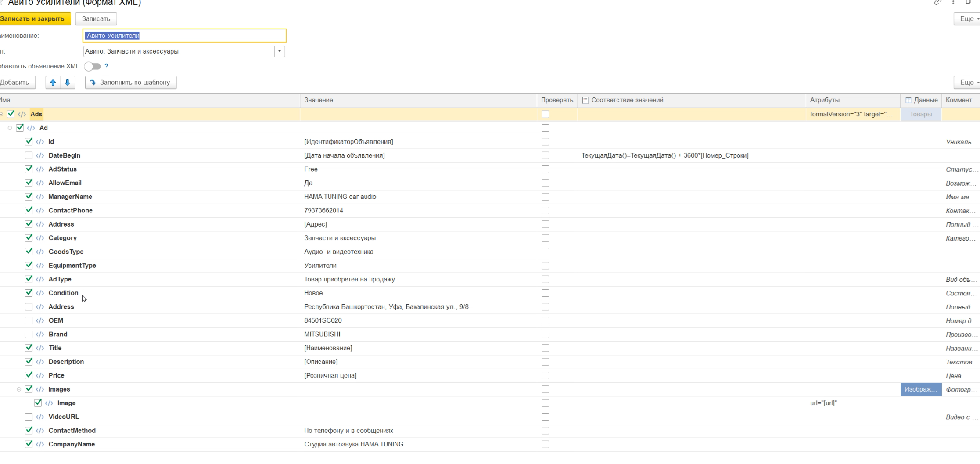Uncheck the AdStatus element checkbox
This screenshot has width=980, height=464.
(x=29, y=169)
